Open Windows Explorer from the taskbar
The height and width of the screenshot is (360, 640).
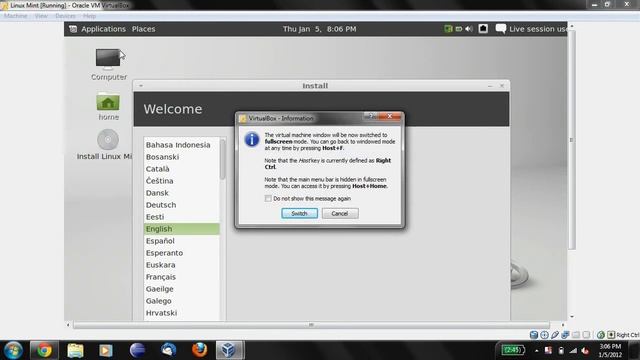coord(75,350)
